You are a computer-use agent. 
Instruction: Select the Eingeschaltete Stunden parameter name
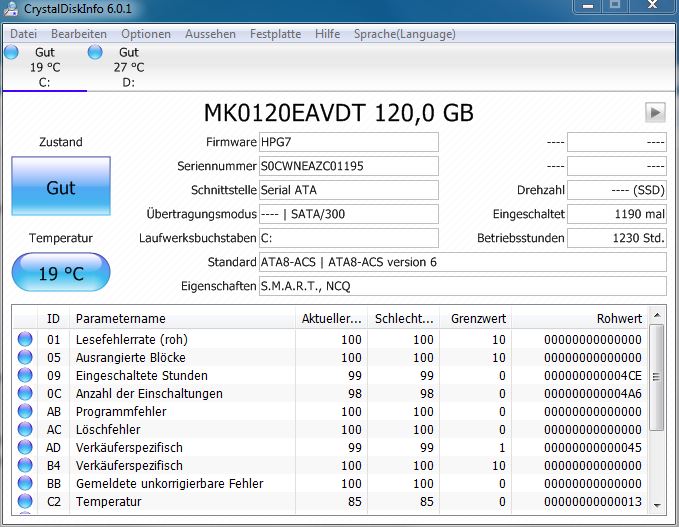(x=142, y=375)
